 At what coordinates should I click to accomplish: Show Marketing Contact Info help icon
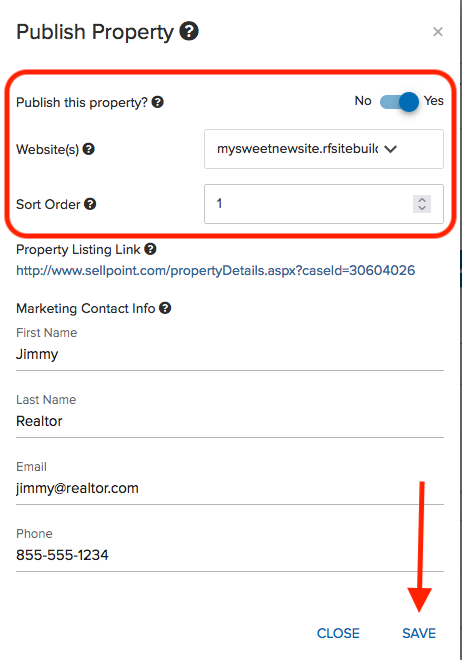click(x=165, y=308)
